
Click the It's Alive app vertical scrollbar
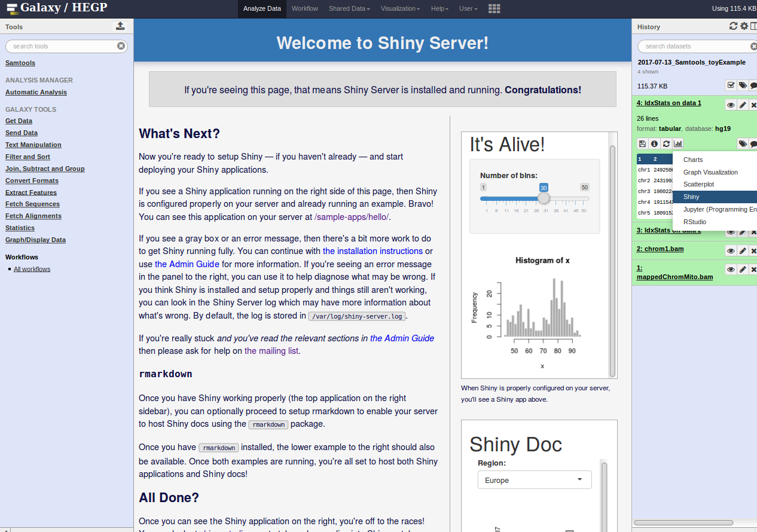[612, 261]
